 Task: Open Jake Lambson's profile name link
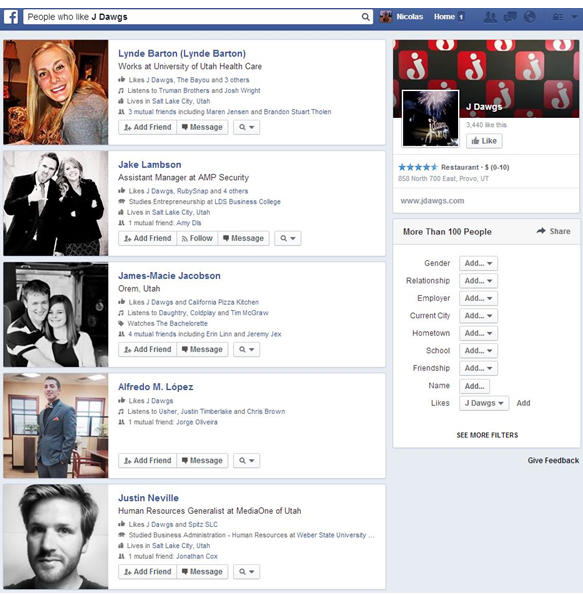pyautogui.click(x=150, y=165)
